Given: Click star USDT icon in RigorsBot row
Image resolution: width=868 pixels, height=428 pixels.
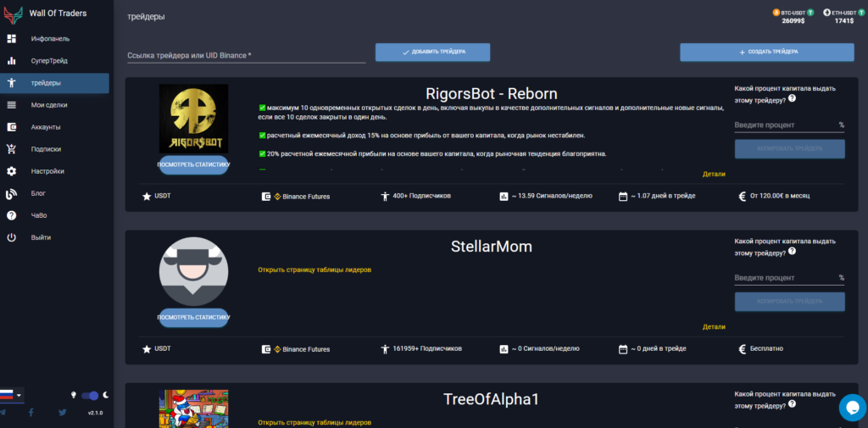Looking at the screenshot, I should 147,196.
